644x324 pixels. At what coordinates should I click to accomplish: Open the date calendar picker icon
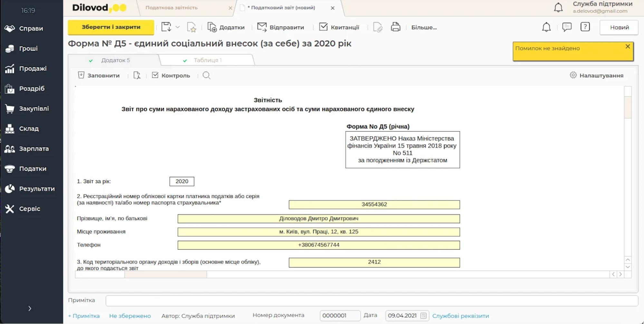click(423, 316)
